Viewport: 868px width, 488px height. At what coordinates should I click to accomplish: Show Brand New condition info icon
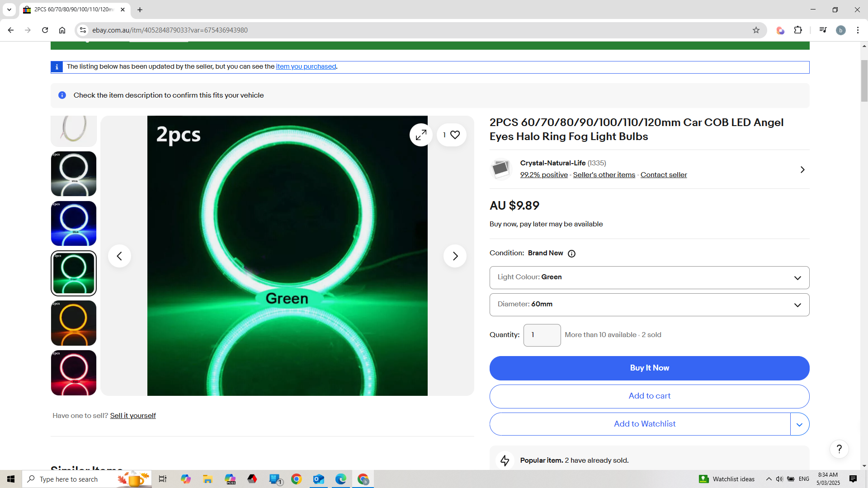coord(571,253)
